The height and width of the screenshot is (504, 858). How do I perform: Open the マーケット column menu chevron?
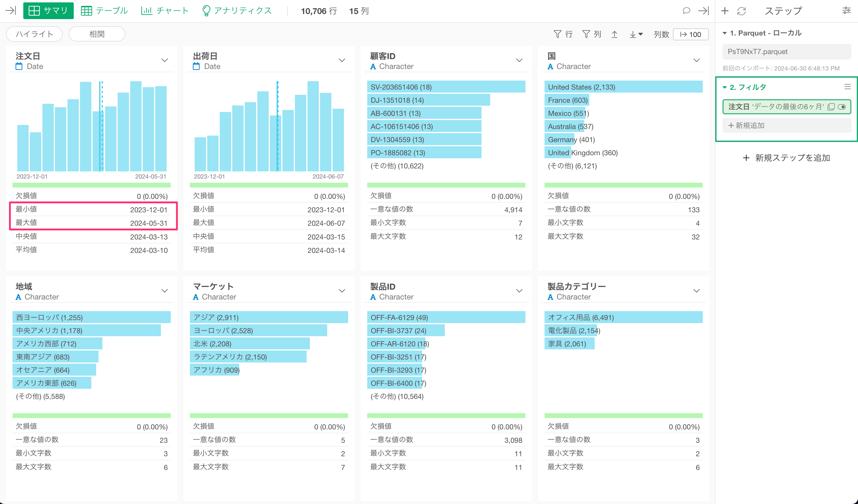tap(342, 291)
